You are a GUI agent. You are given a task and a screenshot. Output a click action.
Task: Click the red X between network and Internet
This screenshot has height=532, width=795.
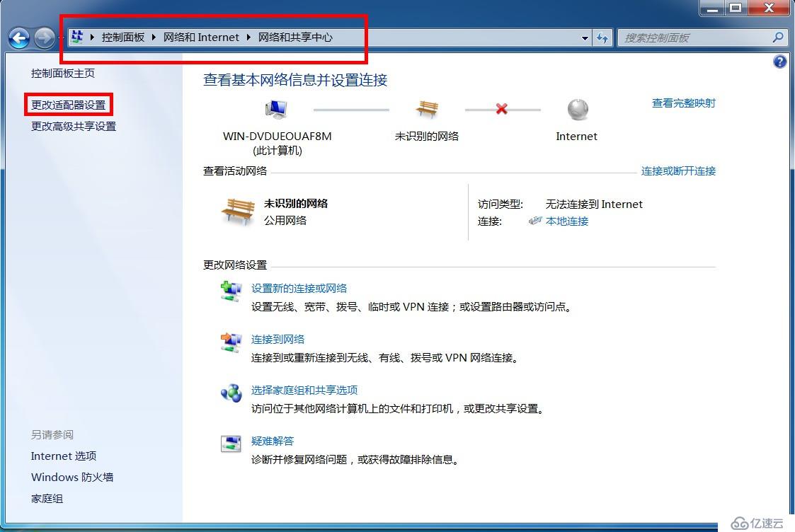coord(501,109)
